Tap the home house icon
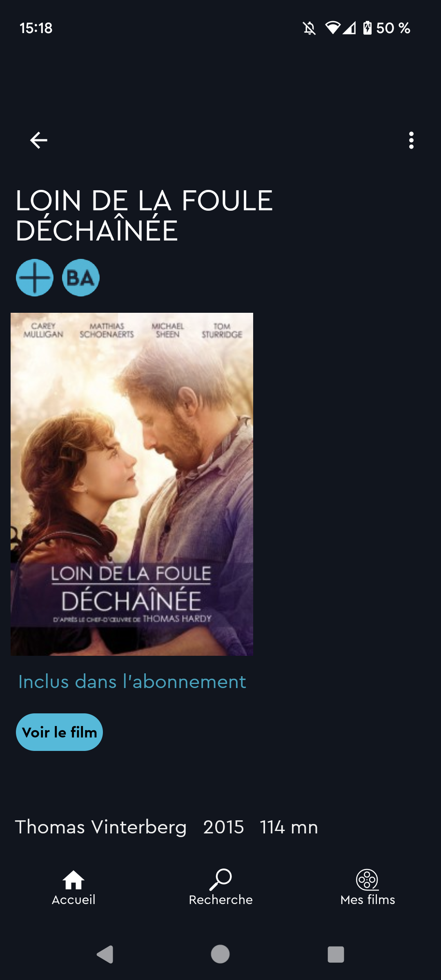The width and height of the screenshot is (441, 980). pyautogui.click(x=73, y=880)
